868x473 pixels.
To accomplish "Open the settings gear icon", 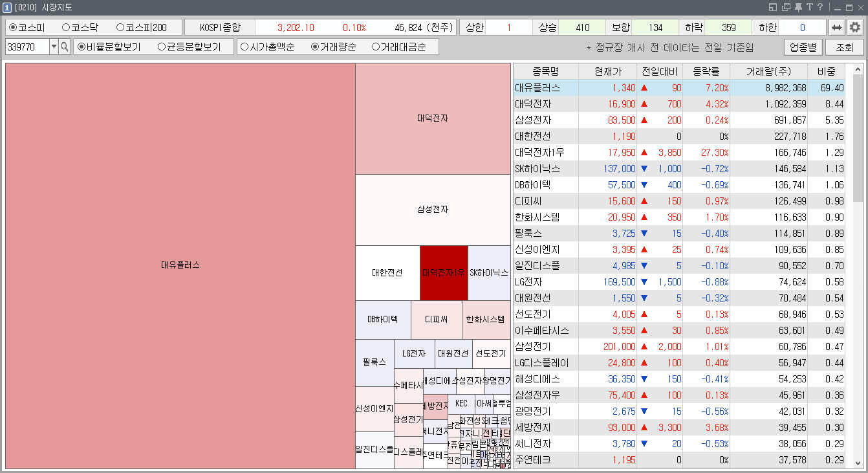I will click(x=856, y=27).
